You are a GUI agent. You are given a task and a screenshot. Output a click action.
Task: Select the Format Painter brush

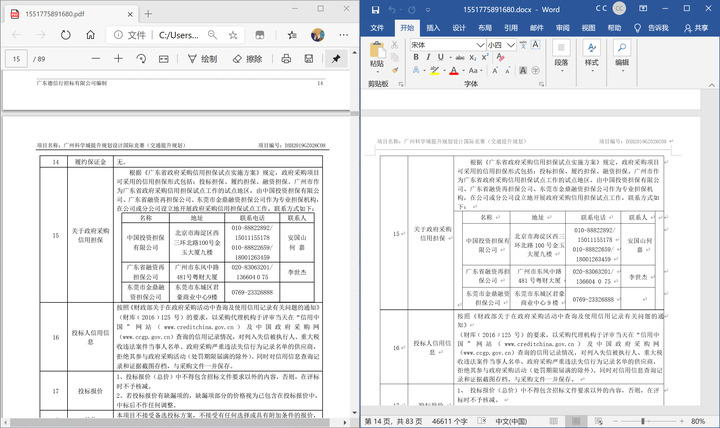pyautogui.click(x=394, y=70)
